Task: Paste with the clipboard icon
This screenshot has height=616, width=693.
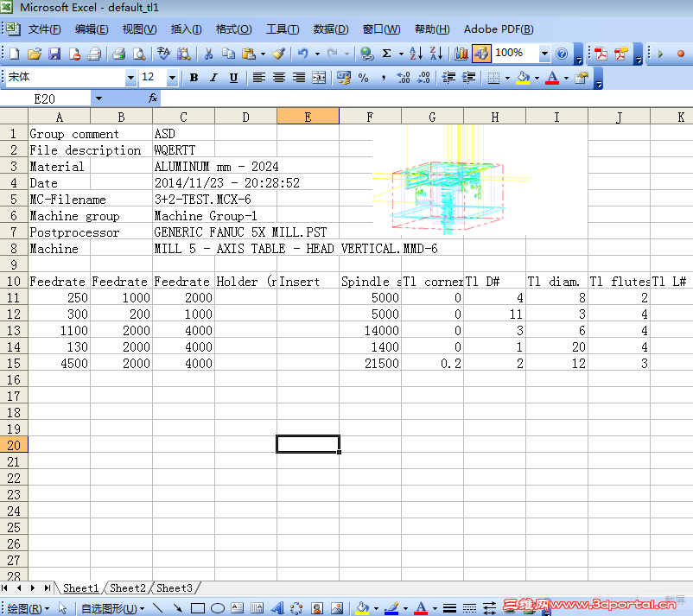Action: click(x=249, y=54)
